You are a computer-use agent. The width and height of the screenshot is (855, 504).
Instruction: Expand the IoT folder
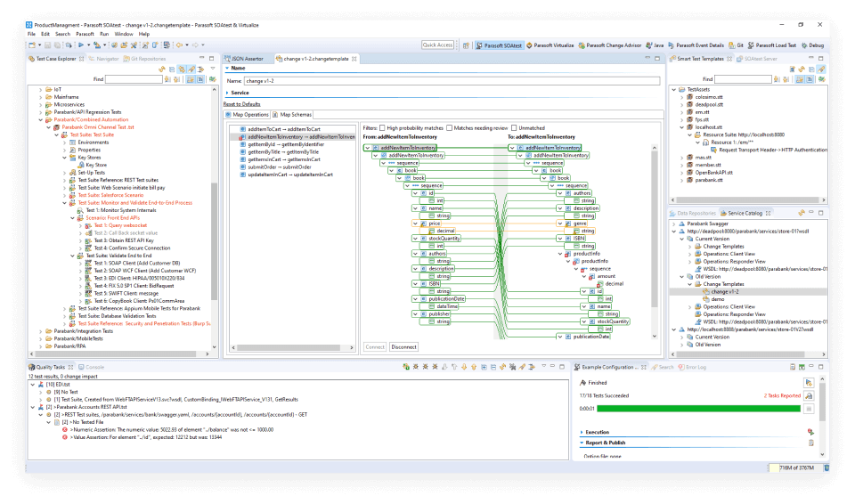41,89
